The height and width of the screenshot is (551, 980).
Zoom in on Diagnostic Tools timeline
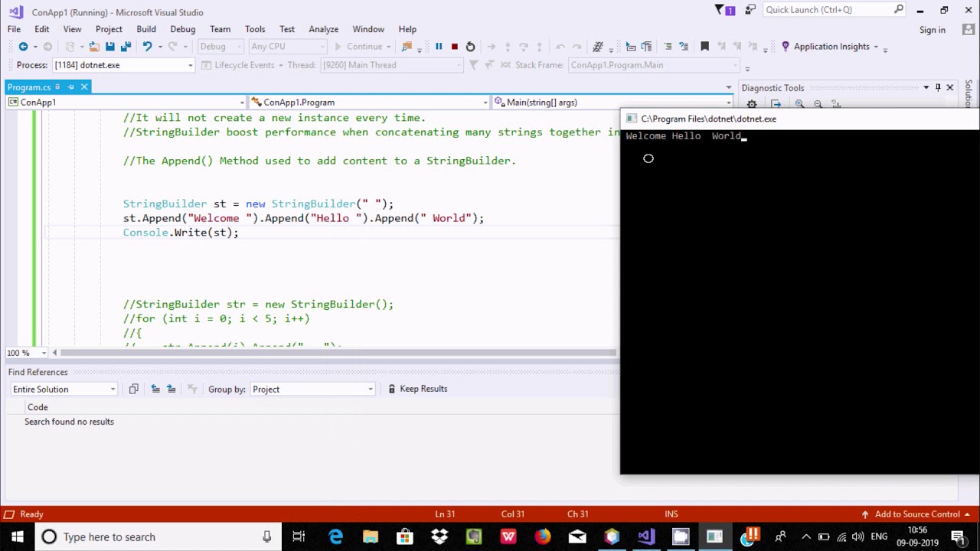click(x=799, y=104)
